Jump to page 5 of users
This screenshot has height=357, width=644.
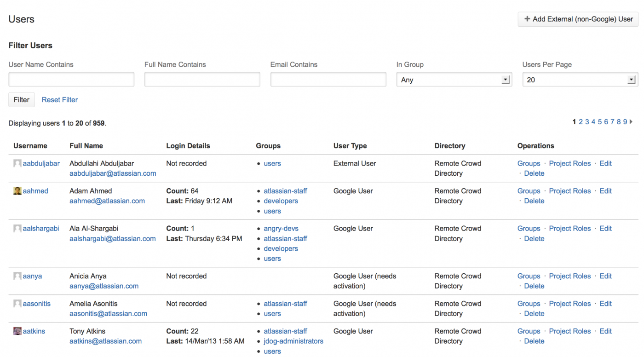(600, 122)
